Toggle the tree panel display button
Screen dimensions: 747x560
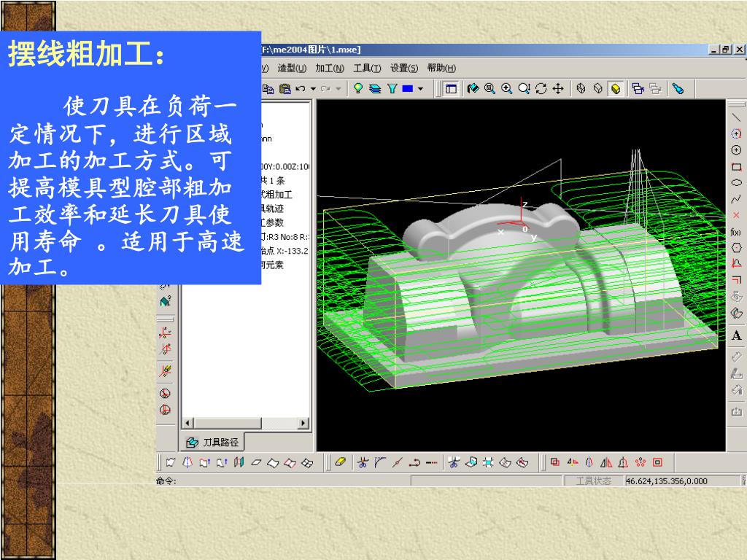(x=451, y=88)
